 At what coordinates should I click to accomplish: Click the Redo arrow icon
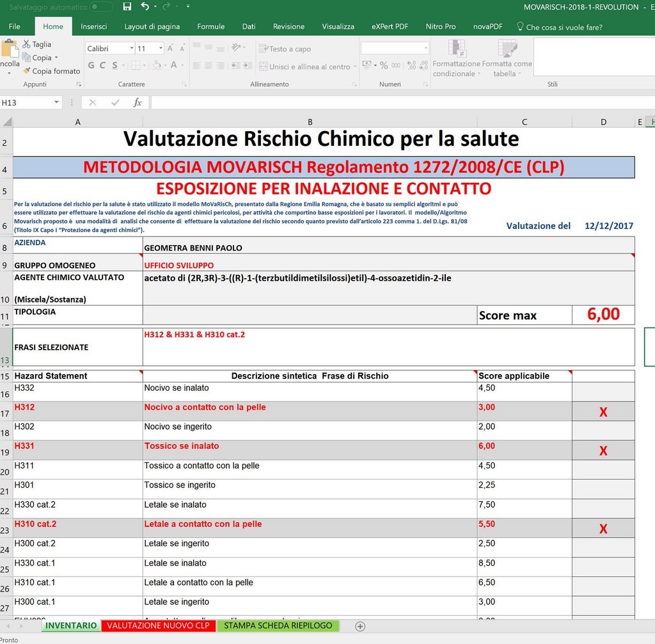pyautogui.click(x=166, y=6)
